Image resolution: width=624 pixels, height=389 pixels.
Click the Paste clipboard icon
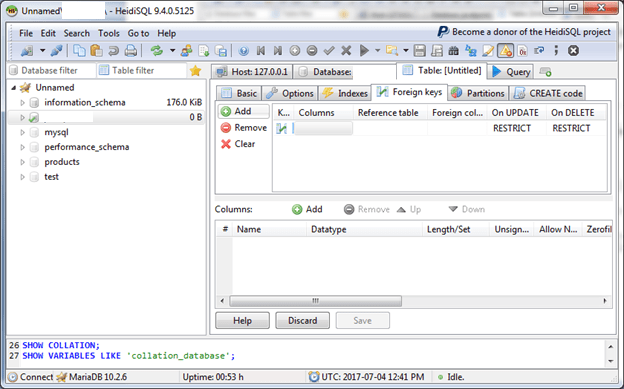tap(96, 51)
